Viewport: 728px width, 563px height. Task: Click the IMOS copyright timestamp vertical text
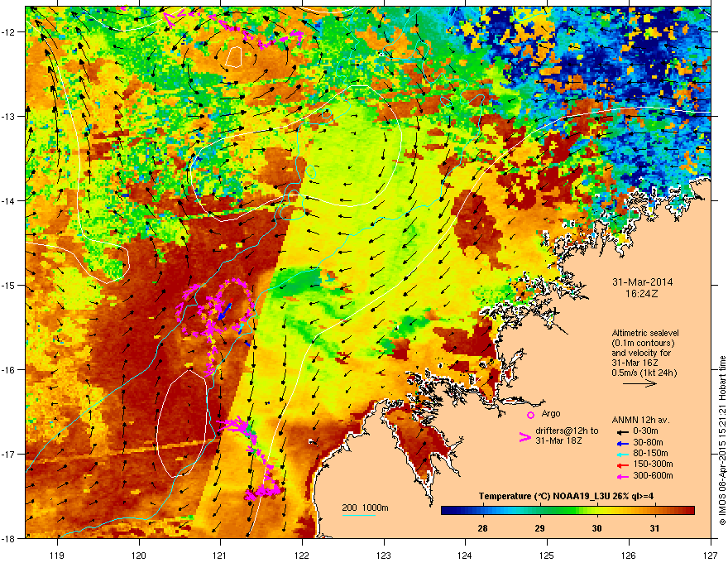coord(722,440)
